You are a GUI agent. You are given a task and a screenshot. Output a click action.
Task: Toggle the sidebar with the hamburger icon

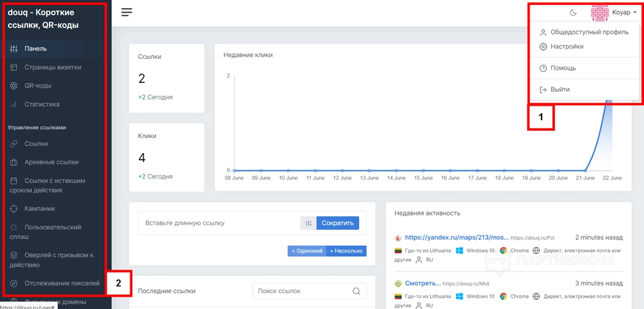[x=127, y=12]
